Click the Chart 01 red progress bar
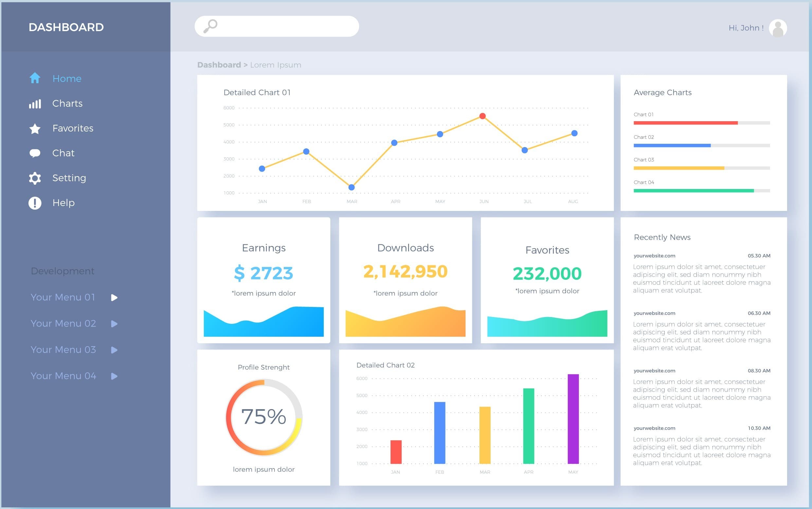The image size is (812, 509). [x=685, y=123]
